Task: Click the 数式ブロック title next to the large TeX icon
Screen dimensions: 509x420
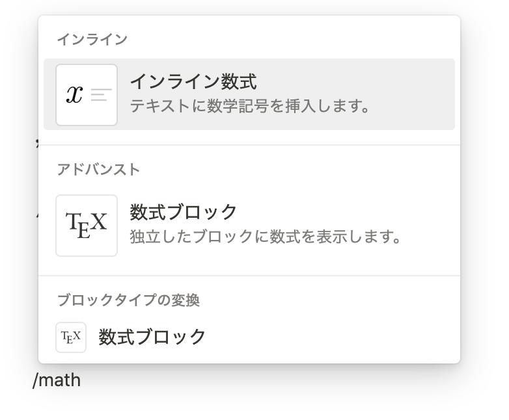Action: [x=184, y=212]
